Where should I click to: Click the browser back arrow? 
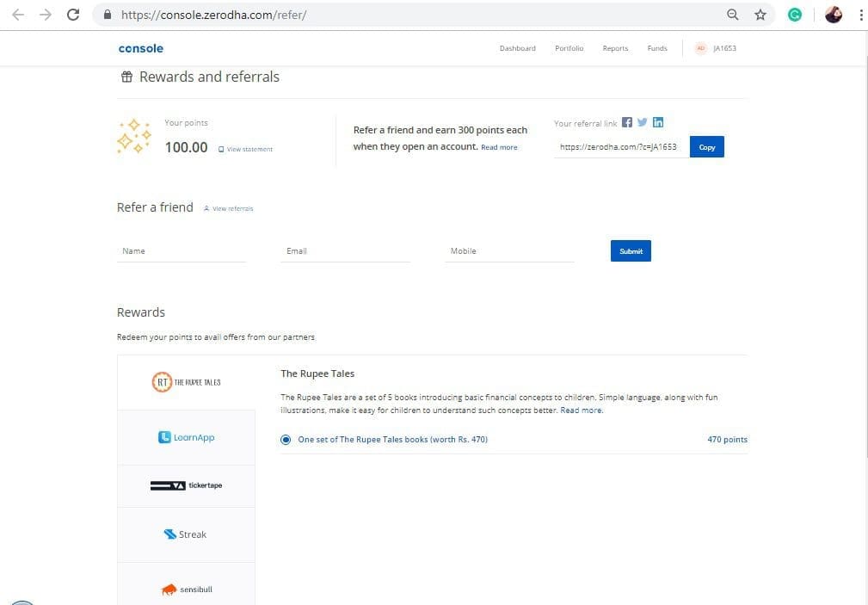[x=18, y=15]
